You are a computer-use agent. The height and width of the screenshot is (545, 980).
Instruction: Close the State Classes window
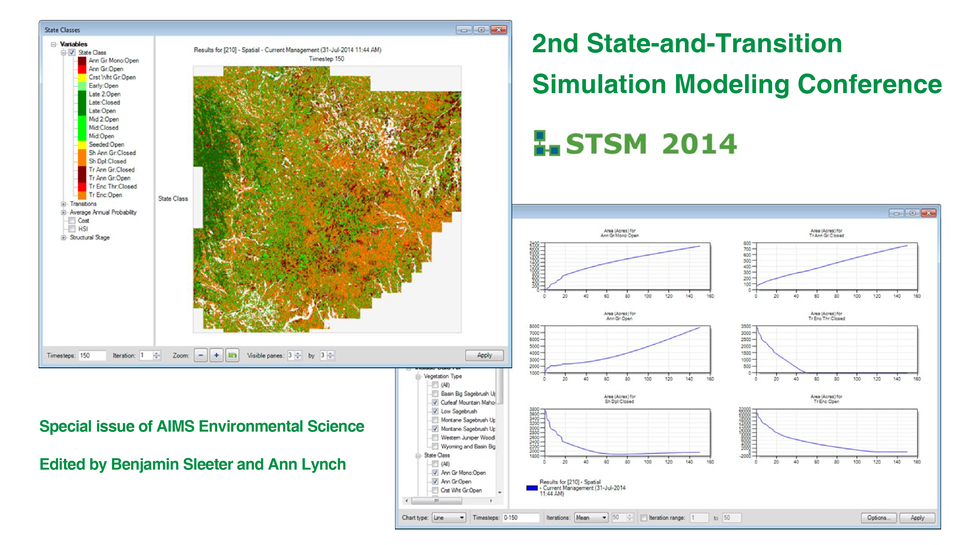[x=498, y=30]
